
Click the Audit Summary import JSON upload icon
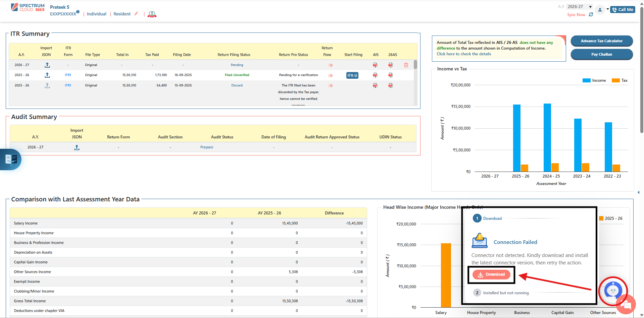(77, 147)
